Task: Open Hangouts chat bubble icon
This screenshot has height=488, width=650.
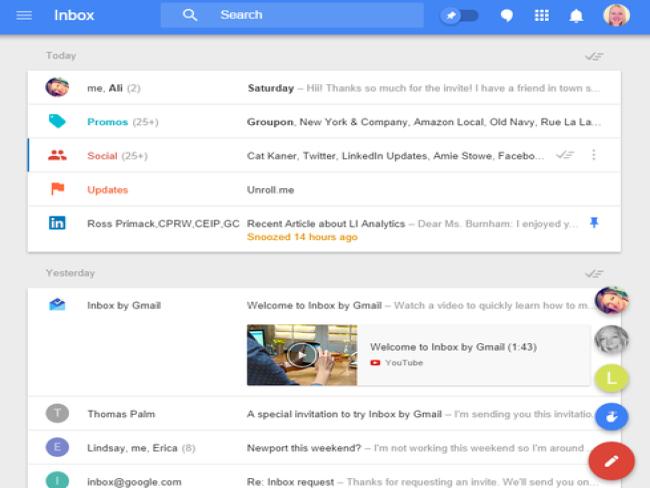Action: click(507, 16)
